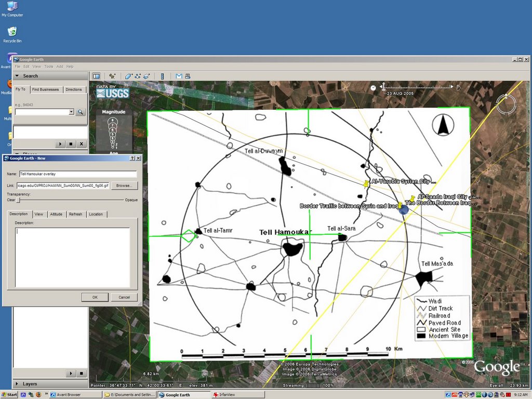Click the Add Image Overlay toolbar icon
Image resolution: width=532 pixels, height=399 pixels.
[147, 76]
